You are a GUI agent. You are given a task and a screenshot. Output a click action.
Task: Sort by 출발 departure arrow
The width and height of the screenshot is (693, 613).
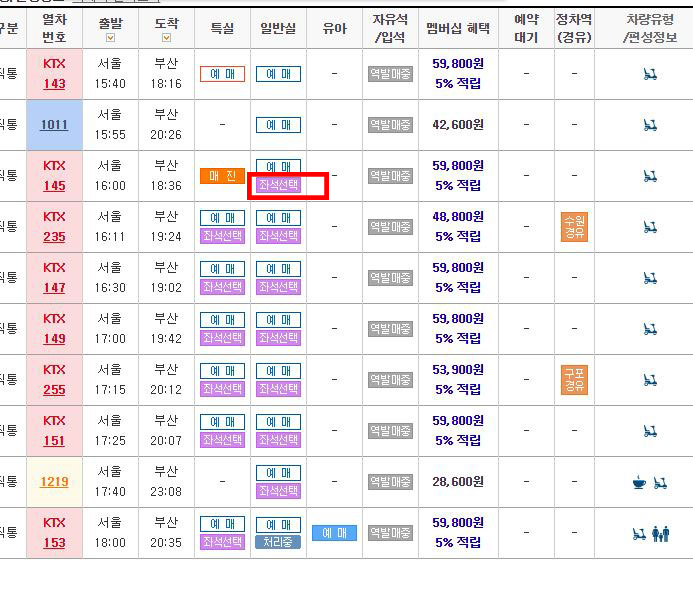tap(110, 38)
